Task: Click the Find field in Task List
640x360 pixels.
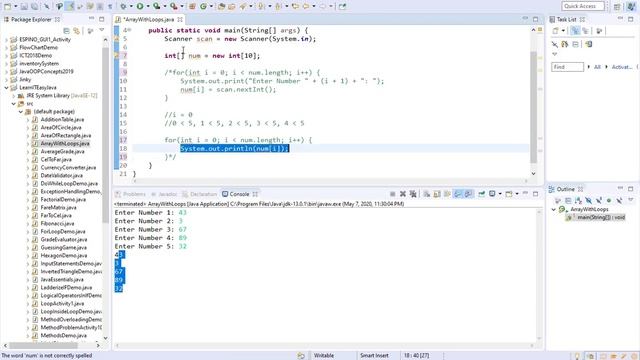Action: 567,67
